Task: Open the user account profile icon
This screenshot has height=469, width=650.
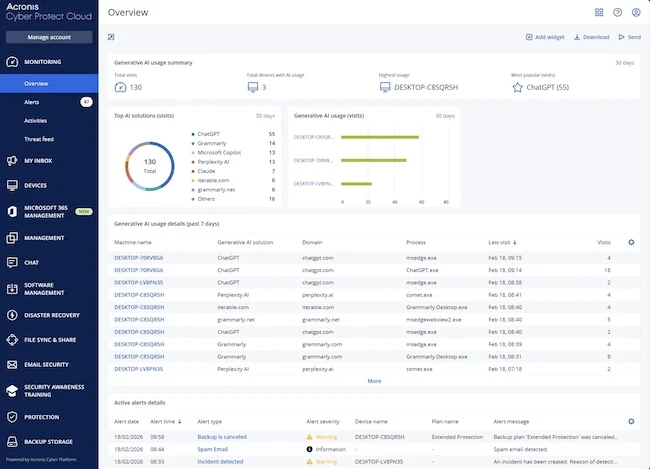Action: tap(636, 12)
